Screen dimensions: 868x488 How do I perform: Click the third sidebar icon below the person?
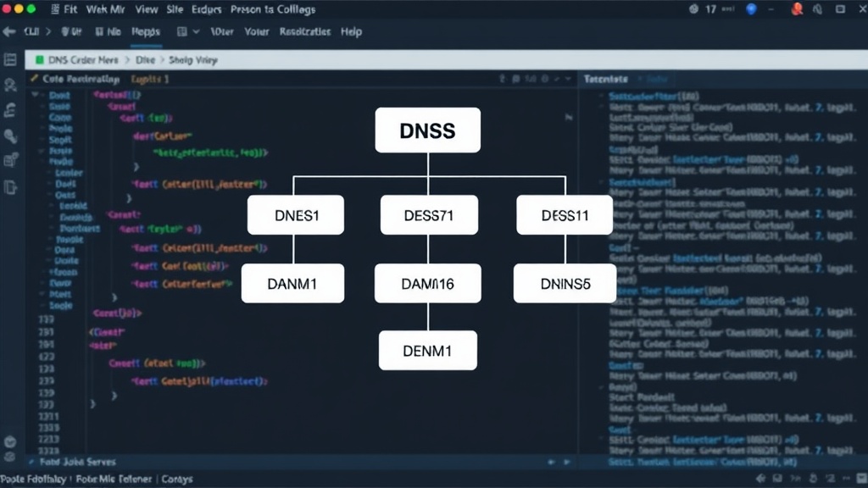pyautogui.click(x=10, y=110)
